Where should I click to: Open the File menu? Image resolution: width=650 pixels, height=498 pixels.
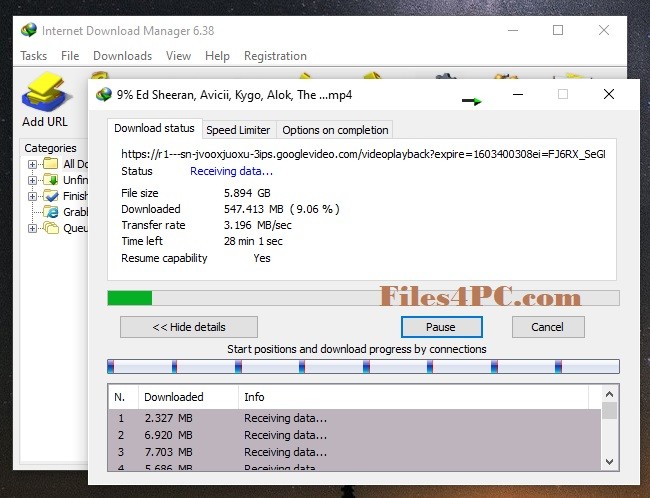[70, 56]
